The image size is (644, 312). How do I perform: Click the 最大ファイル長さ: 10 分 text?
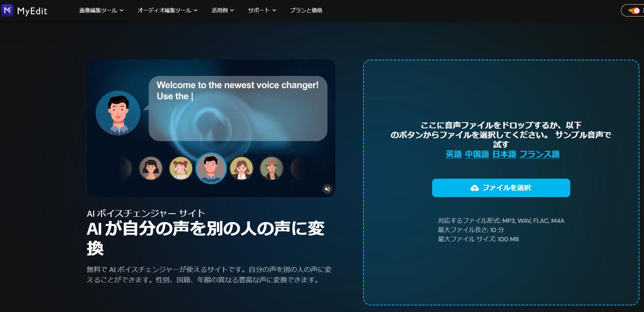[x=471, y=230]
